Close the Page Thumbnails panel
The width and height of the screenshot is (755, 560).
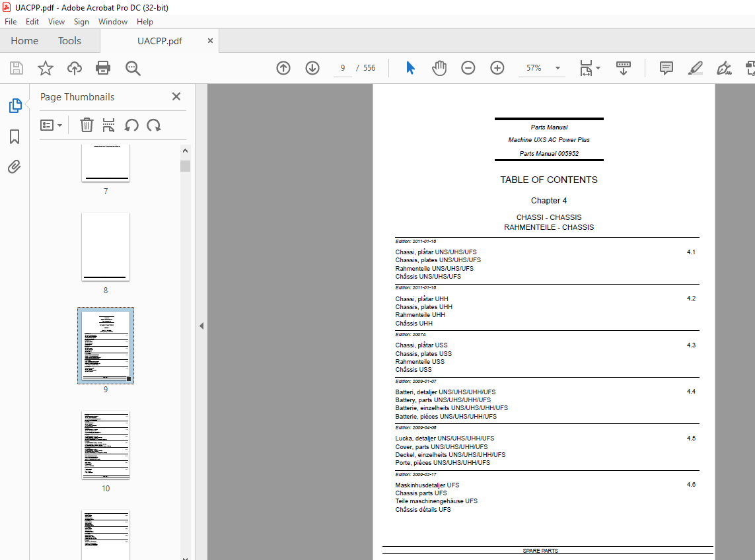(x=176, y=97)
